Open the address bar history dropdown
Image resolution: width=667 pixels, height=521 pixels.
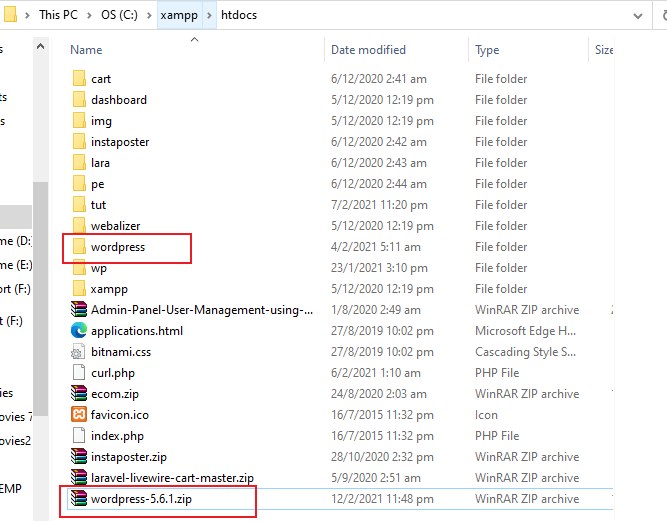638,16
